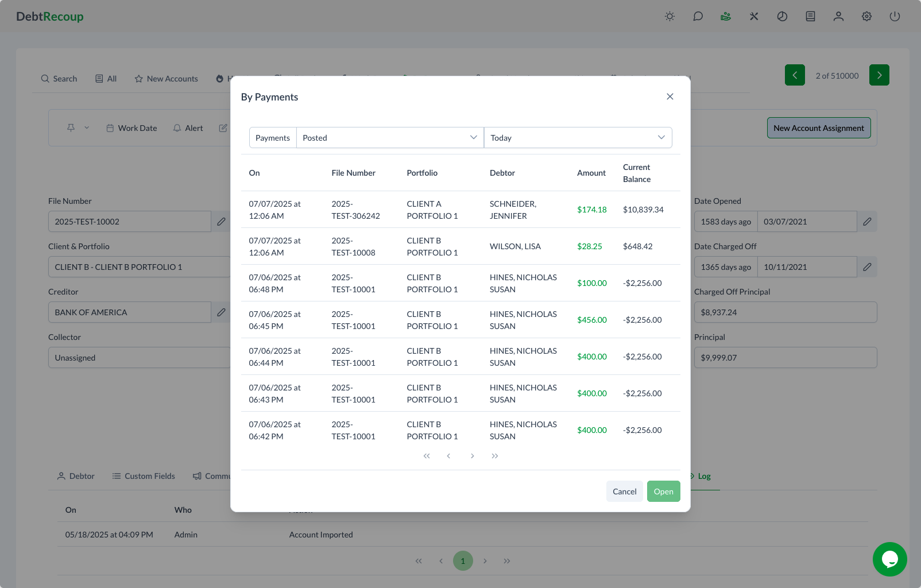This screenshot has width=921, height=588.
Task: Expand the pin chevron dropdown
Action: pos(87,128)
